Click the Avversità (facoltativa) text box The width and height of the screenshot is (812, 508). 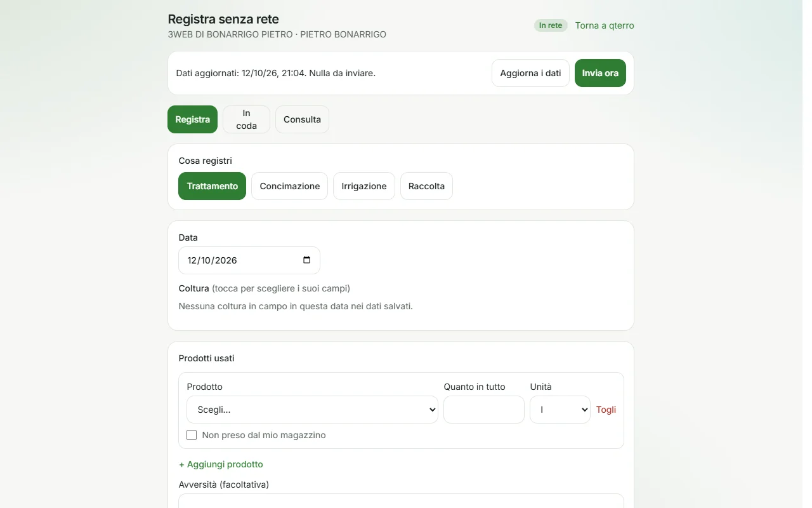pos(401,501)
